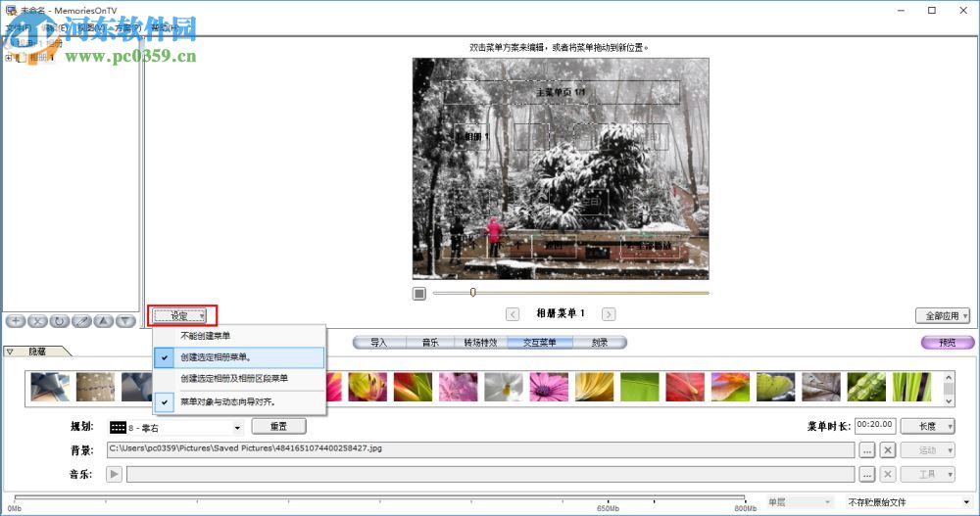Click the 主菜单页 1/1 title box in preview
Image resolution: width=980 pixels, height=516 pixels.
tap(562, 92)
